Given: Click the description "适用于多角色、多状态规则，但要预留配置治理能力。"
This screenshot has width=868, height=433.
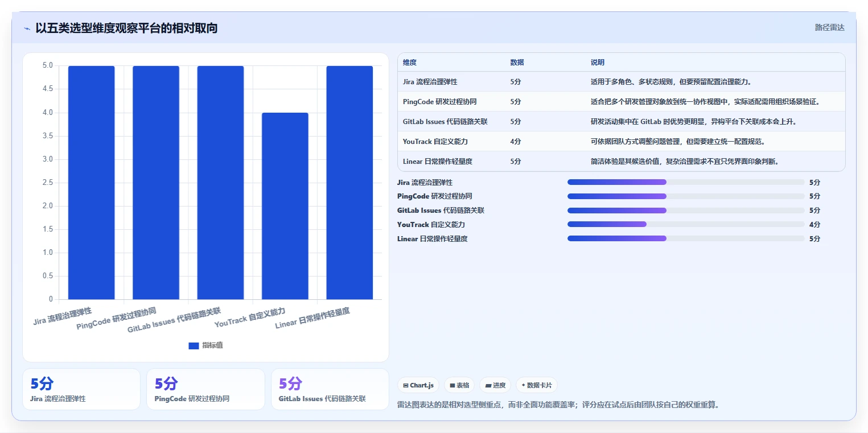Looking at the screenshot, I should (672, 82).
